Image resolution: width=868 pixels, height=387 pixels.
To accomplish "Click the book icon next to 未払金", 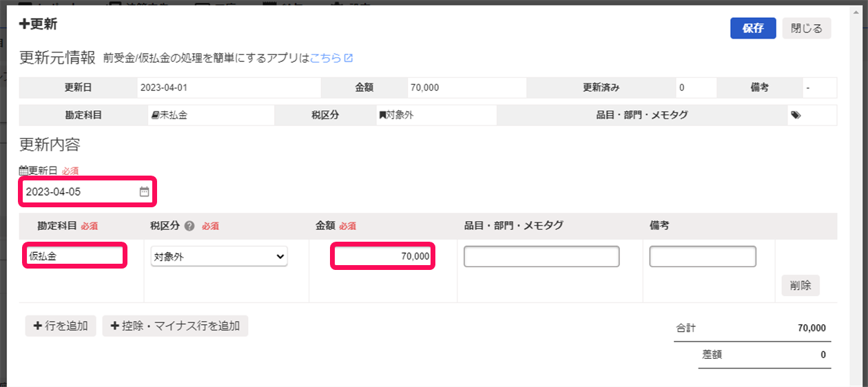I will 155,116.
